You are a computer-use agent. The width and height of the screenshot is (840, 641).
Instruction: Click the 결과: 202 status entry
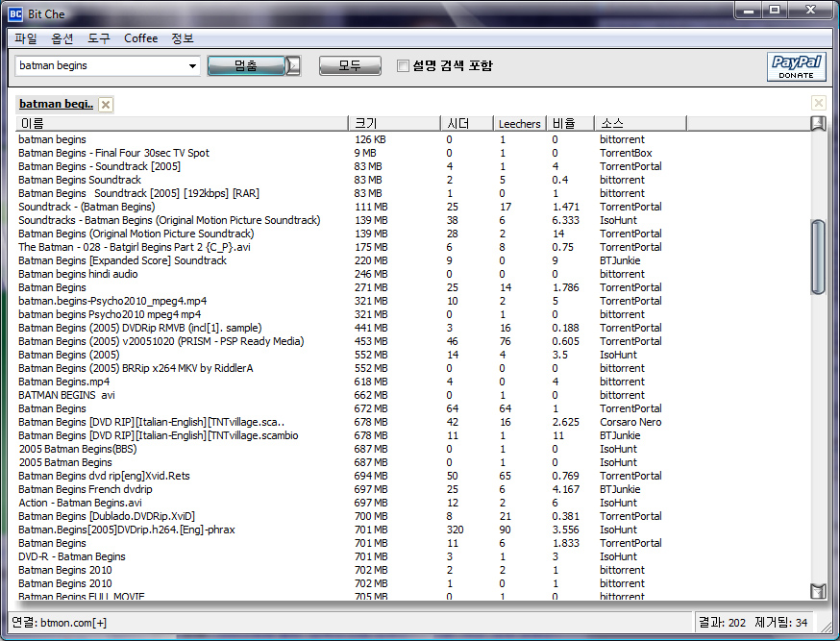tap(722, 623)
